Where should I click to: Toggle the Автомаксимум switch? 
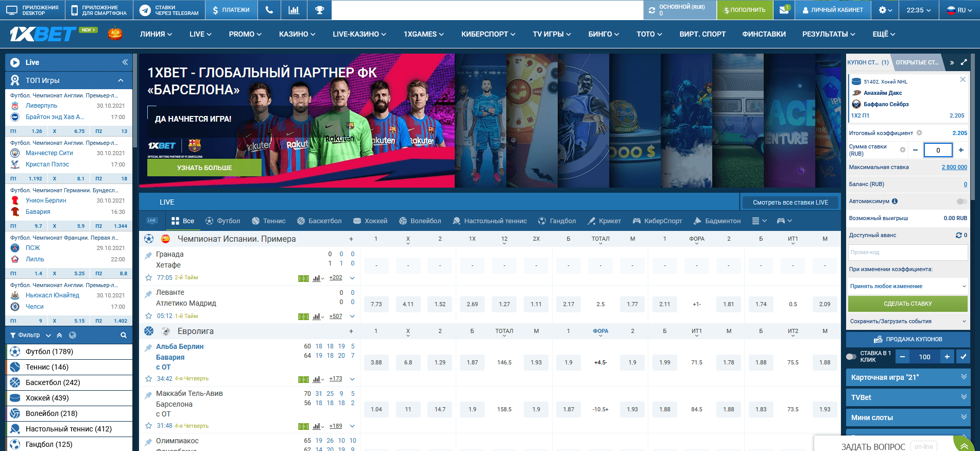click(961, 201)
